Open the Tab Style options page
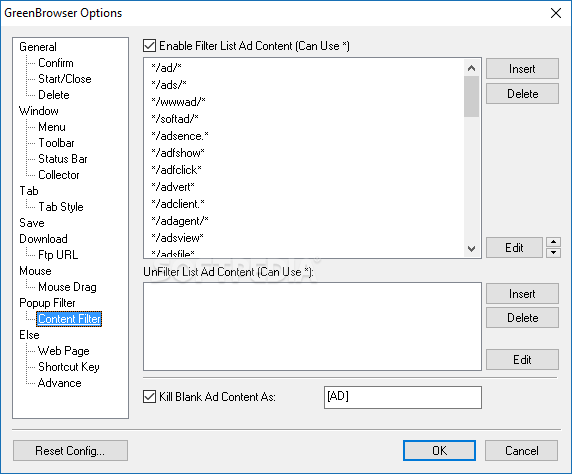The width and height of the screenshot is (572, 474). pyautogui.click(x=61, y=207)
